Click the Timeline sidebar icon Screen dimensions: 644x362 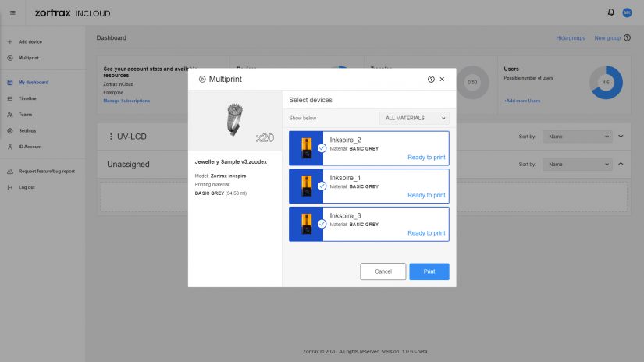[10, 98]
